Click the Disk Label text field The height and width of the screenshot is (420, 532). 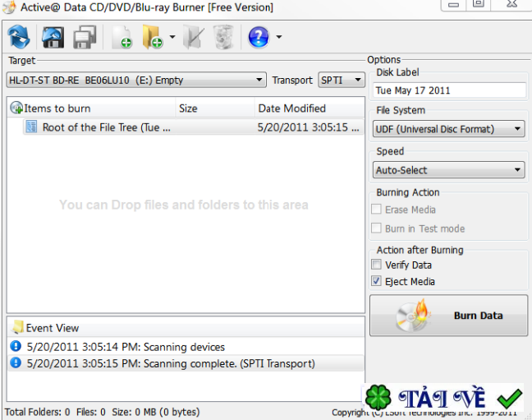click(x=449, y=90)
